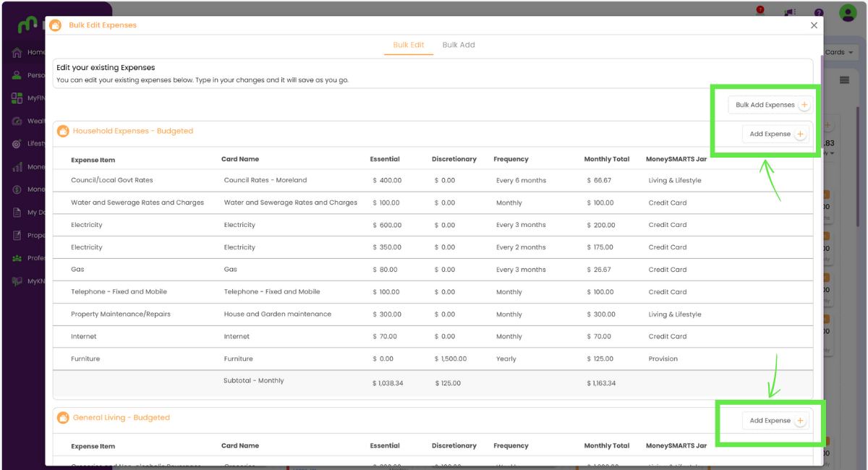868x470 pixels.
Task: Click the "Household Expenses - Budgeted" heading
Action: [133, 131]
